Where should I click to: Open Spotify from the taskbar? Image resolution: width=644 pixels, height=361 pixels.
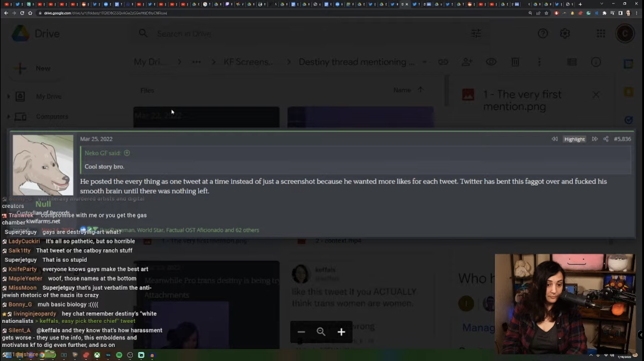click(119, 355)
